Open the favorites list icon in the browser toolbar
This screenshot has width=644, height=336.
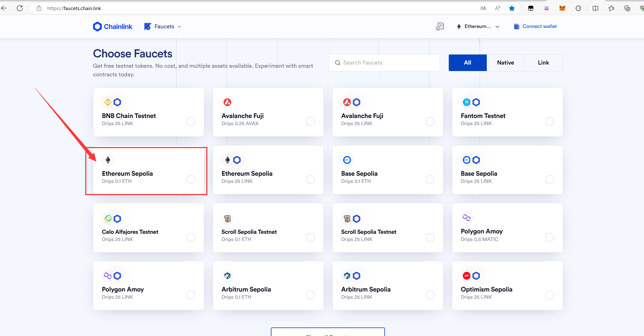[x=611, y=8]
